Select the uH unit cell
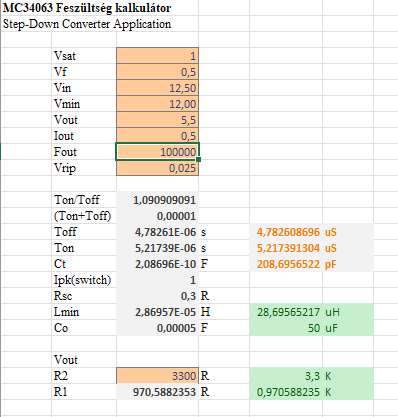Image resolution: width=398 pixels, height=417 pixels. 348,312
